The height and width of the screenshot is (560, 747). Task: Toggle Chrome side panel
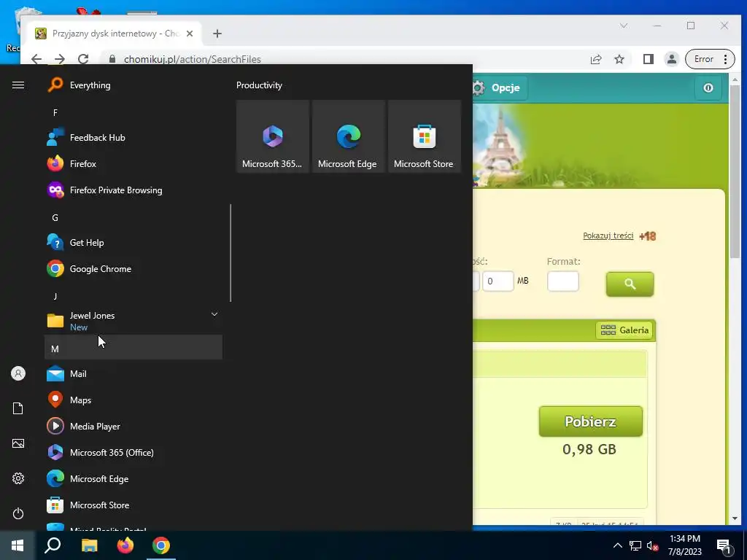648,59
